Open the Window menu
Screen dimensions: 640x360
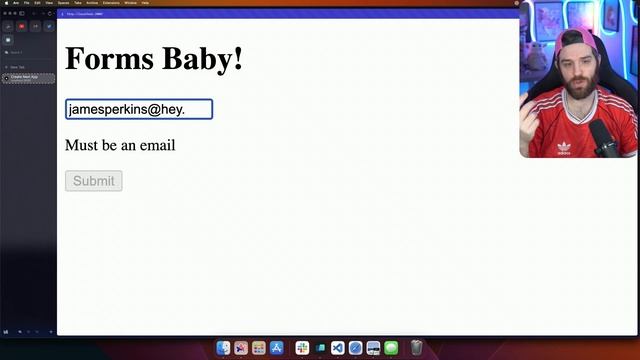coord(130,3)
